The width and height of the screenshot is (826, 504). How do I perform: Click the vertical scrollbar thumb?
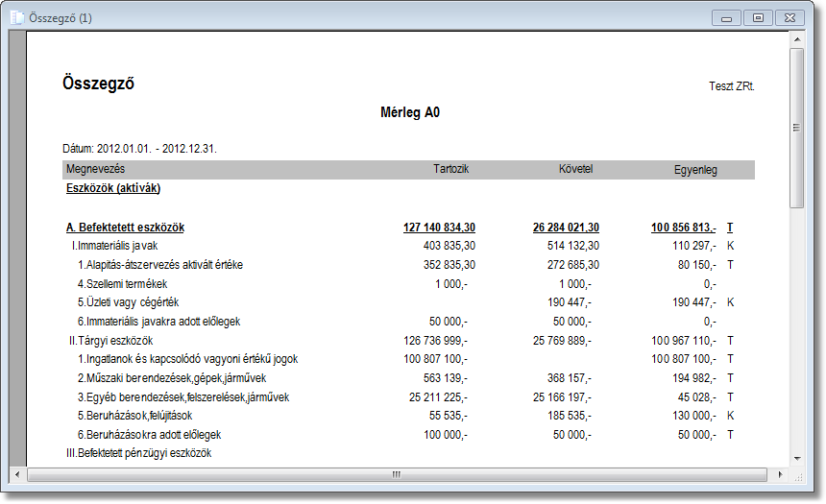tap(797, 128)
